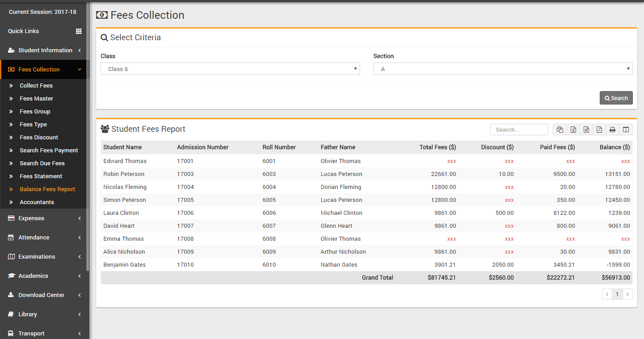Export the report to Excel

coord(573,130)
